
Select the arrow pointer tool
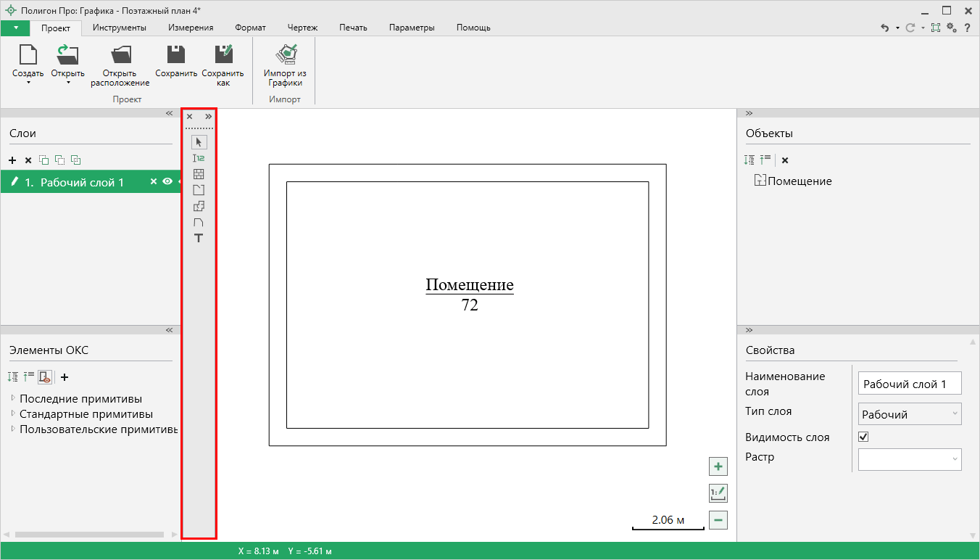click(x=199, y=142)
